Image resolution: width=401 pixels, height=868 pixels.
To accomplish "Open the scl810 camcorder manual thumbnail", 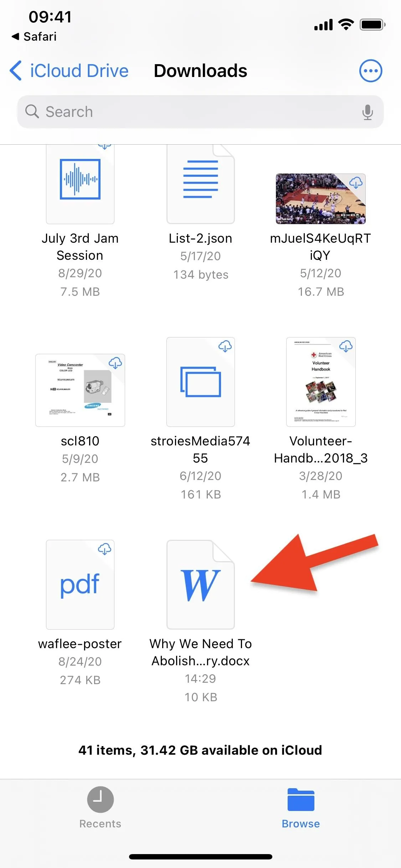I will pos(80,390).
